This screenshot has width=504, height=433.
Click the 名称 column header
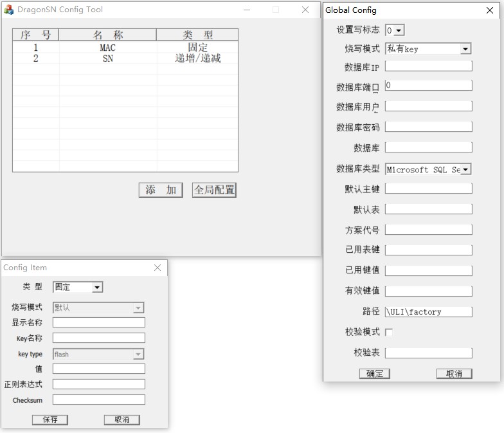pos(108,35)
